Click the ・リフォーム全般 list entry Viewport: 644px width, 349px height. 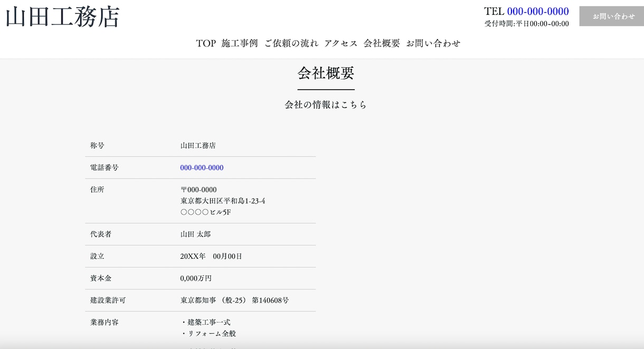209,334
